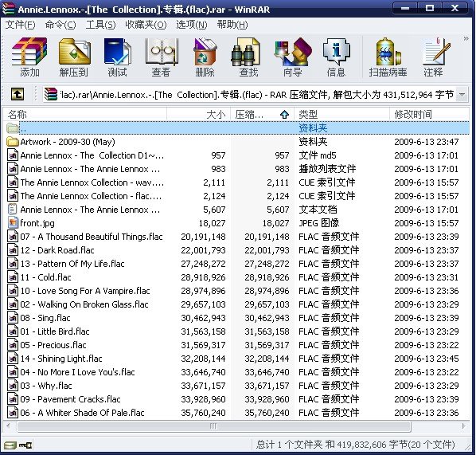Click the 删除 (Delete) toolbar icon
The height and width of the screenshot is (455, 476).
205,57
